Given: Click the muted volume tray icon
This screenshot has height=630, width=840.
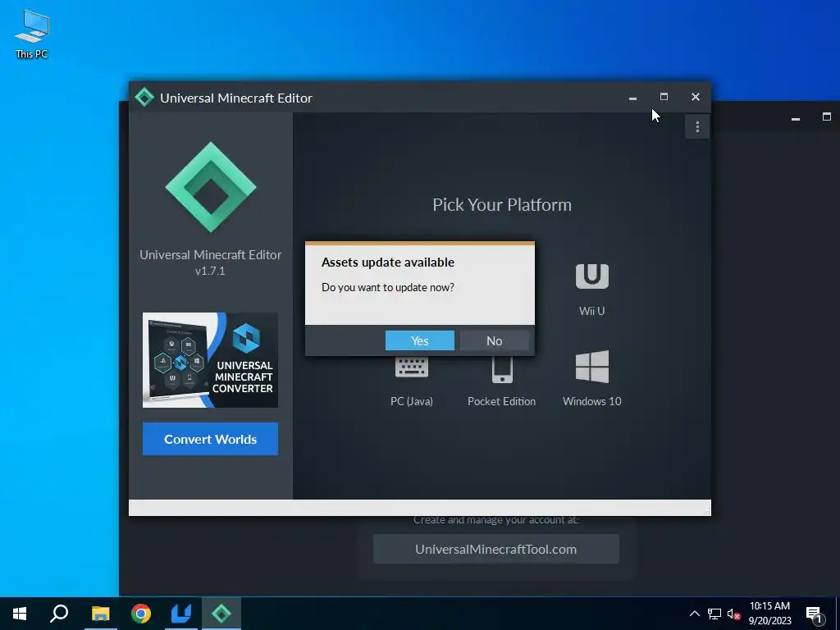Looking at the screenshot, I should tap(733, 614).
